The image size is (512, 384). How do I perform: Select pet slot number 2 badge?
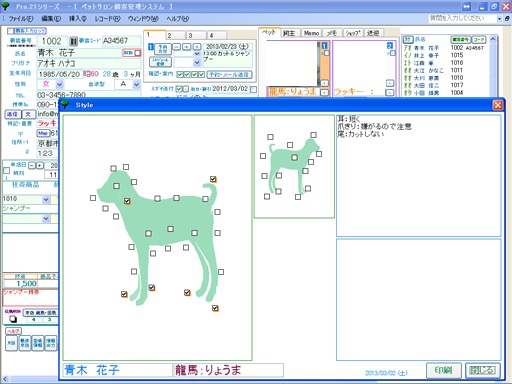[390, 45]
